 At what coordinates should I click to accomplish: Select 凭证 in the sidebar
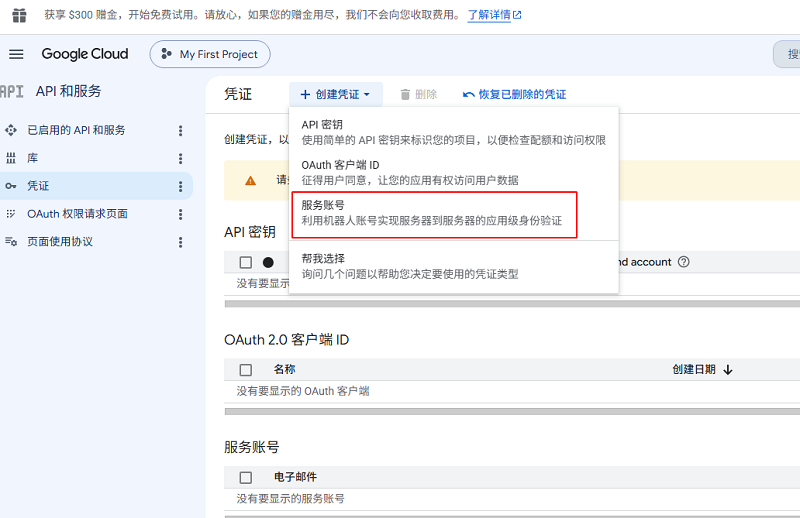point(38,186)
